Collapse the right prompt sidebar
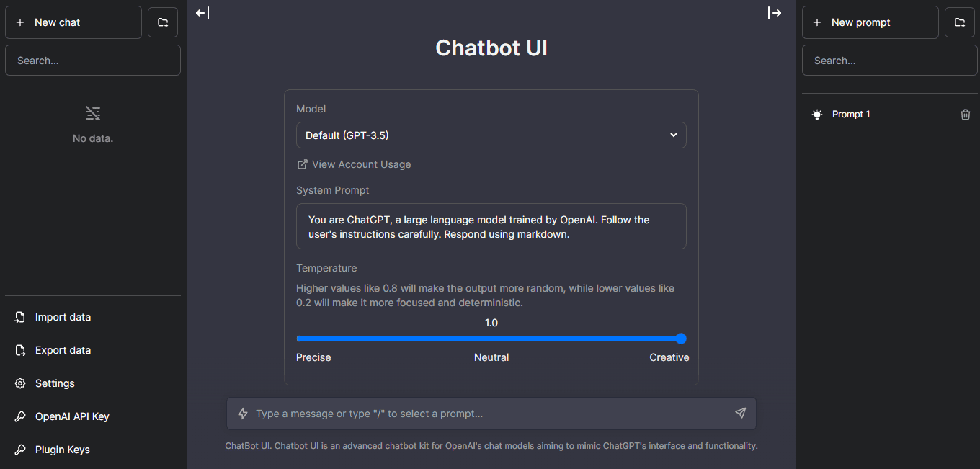980x469 pixels. (775, 12)
